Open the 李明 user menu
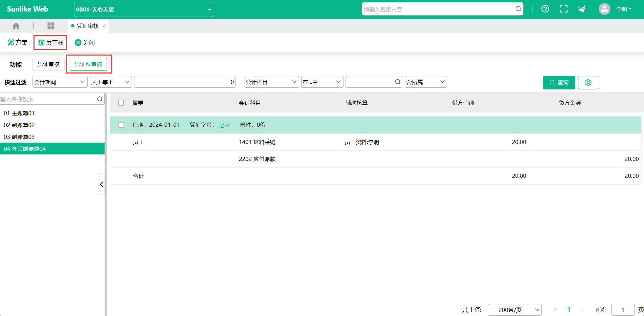Image resolution: width=644 pixels, height=316 pixels. tap(624, 9)
